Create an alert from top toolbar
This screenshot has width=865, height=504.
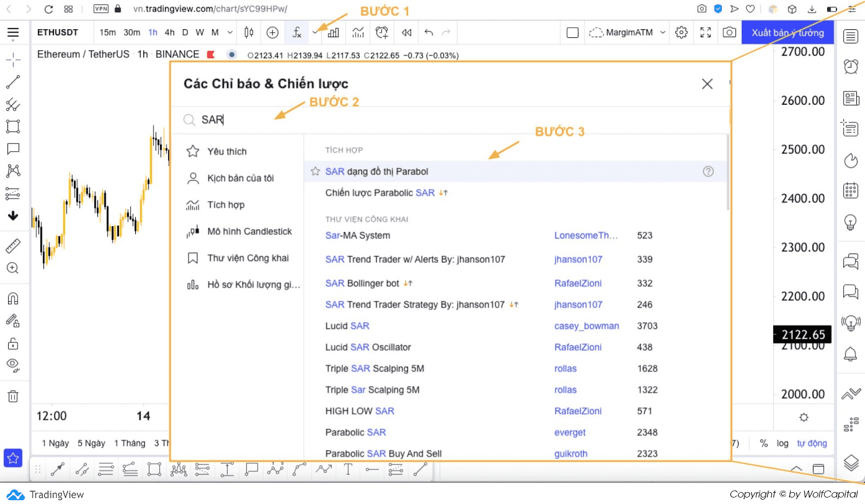pyautogui.click(x=382, y=32)
